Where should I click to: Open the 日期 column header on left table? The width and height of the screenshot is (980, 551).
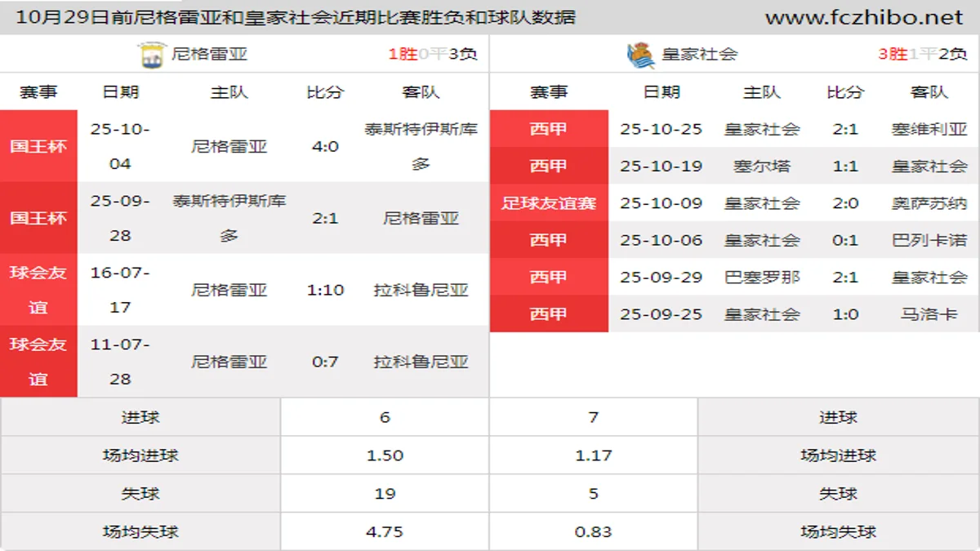pos(118,92)
